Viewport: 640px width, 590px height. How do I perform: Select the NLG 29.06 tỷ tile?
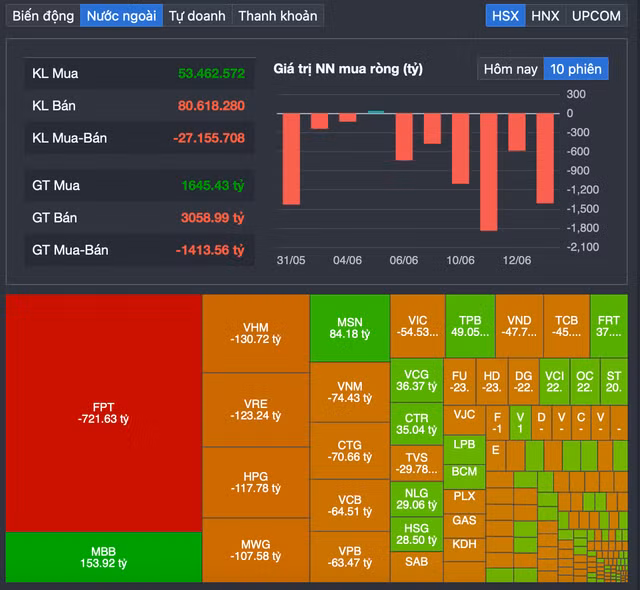[417, 499]
